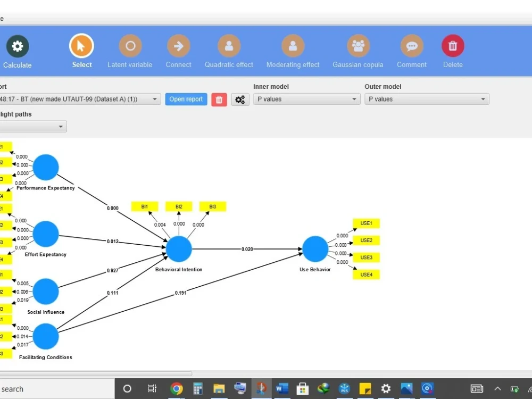Open SmartPLS blue icon in taskbar

344,388
